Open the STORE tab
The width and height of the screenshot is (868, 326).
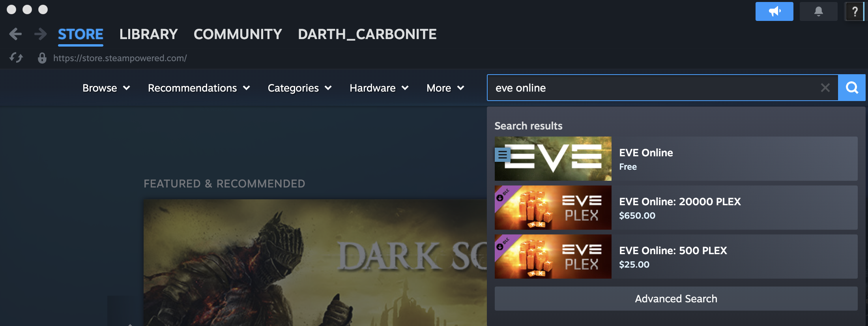(80, 34)
